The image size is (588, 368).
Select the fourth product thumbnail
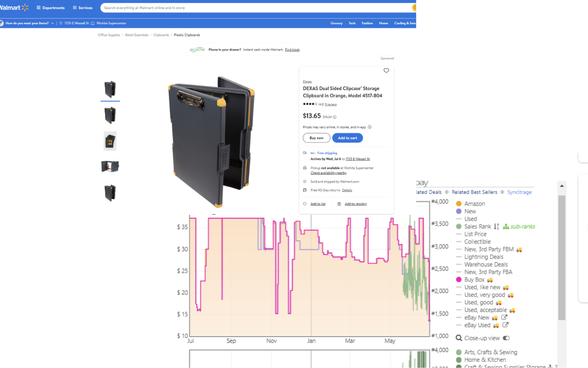pos(110,167)
